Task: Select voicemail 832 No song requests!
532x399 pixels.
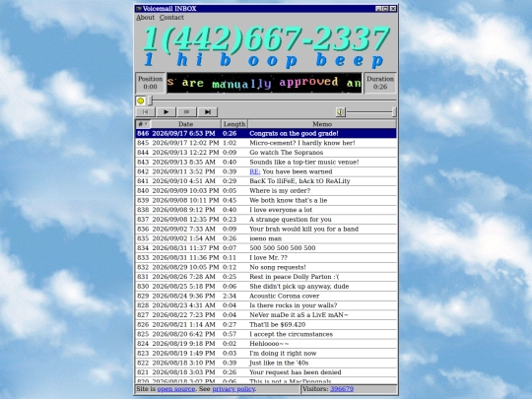Action: [x=266, y=267]
